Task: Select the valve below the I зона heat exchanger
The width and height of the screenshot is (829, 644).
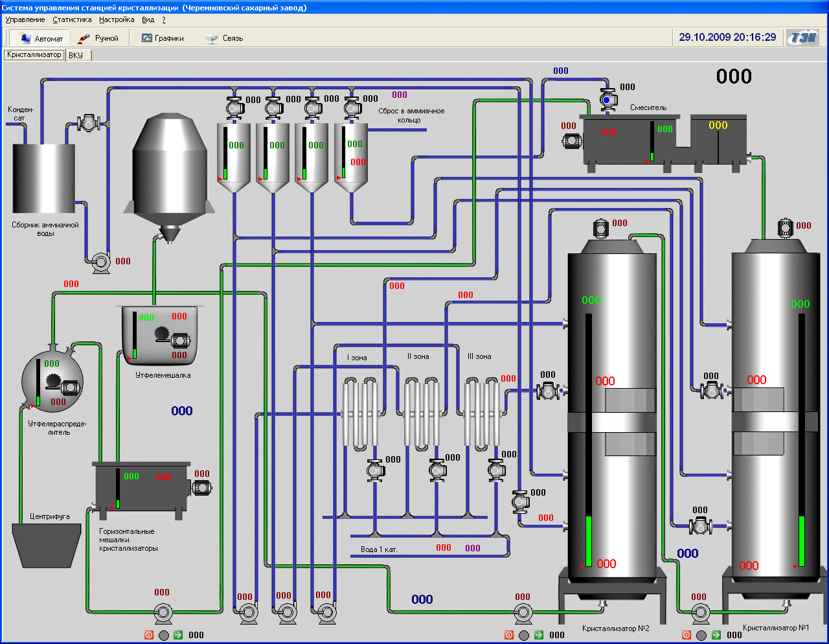Action: [x=375, y=470]
